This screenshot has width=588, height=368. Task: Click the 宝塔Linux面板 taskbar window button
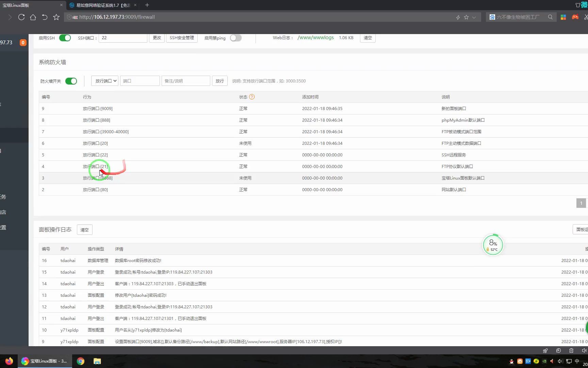pos(45,361)
